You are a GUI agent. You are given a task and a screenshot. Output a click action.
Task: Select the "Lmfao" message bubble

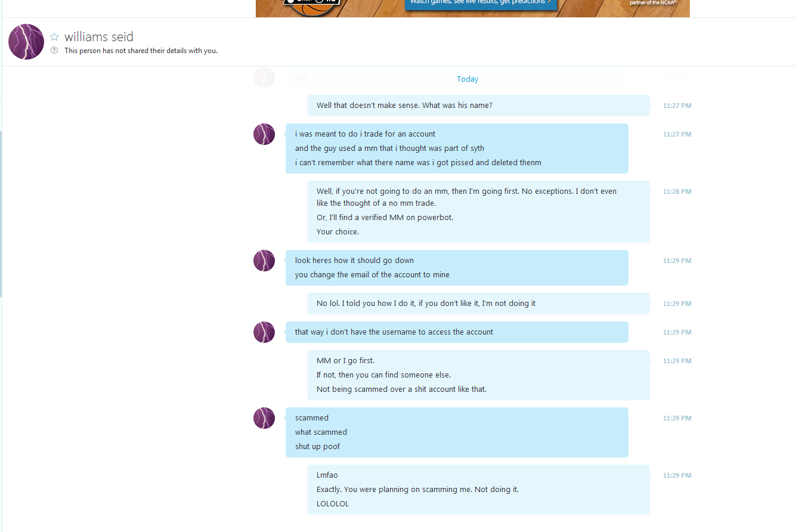478,490
